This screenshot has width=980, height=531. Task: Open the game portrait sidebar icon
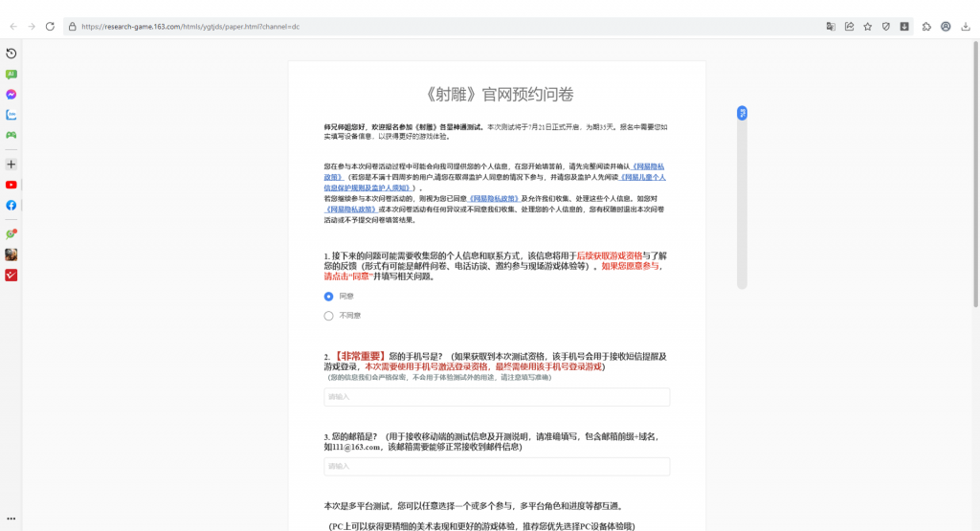click(11, 254)
